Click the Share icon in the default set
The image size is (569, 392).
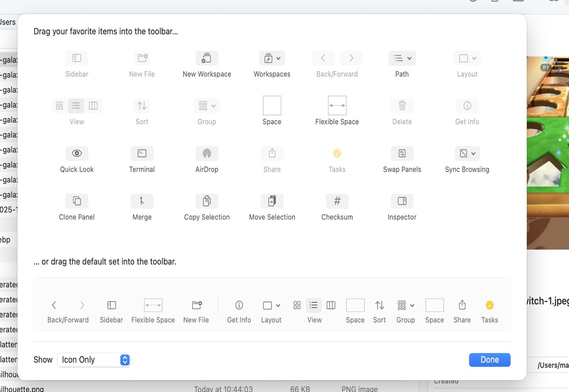pyautogui.click(x=462, y=305)
